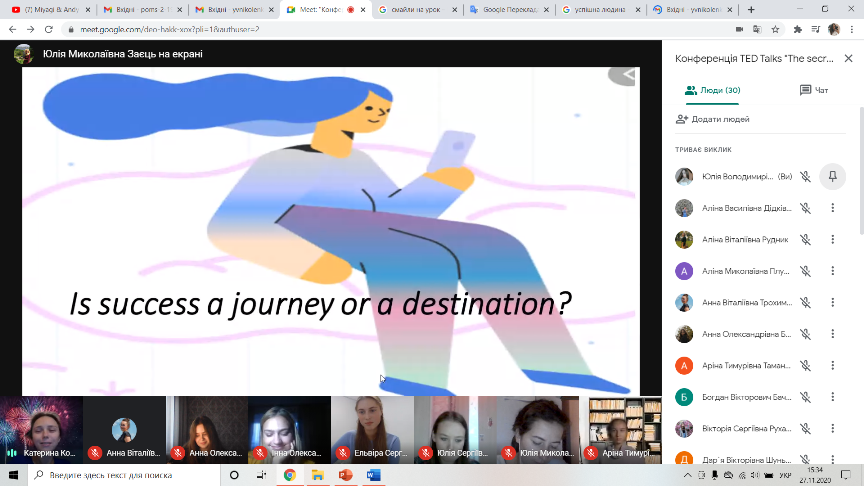Select the Люди (30) tab
864x486 pixels.
click(712, 90)
